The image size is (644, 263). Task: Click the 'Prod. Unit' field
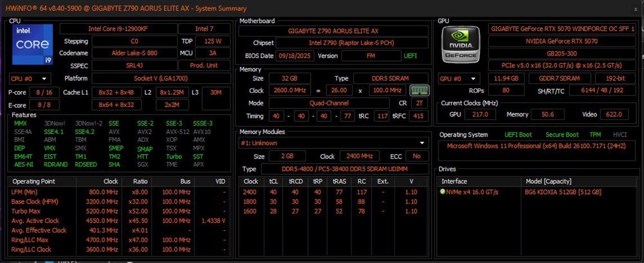click(x=205, y=65)
